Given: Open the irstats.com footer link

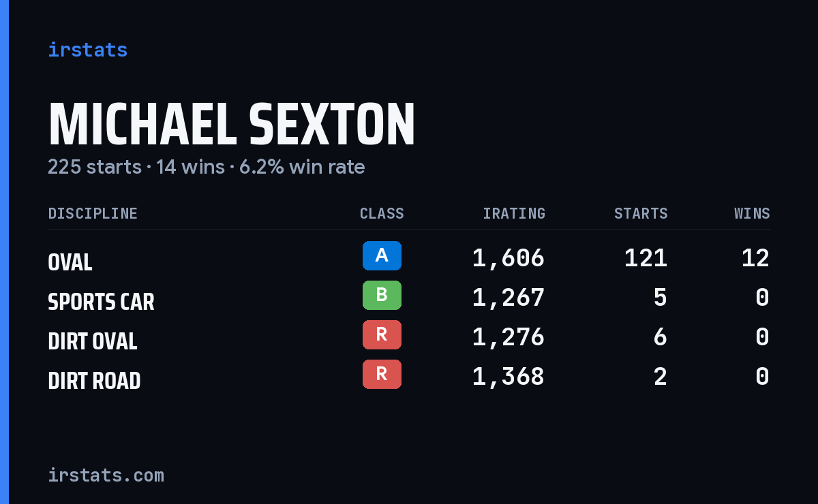Looking at the screenshot, I should pyautogui.click(x=106, y=475).
